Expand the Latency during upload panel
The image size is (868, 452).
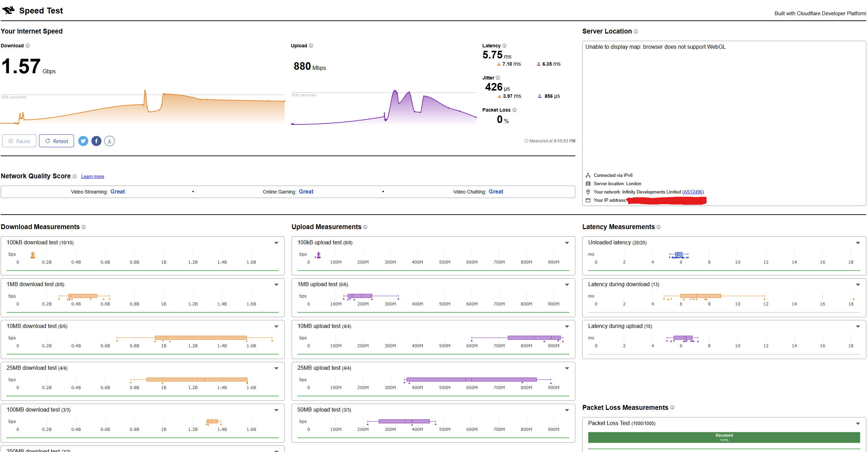coord(858,327)
